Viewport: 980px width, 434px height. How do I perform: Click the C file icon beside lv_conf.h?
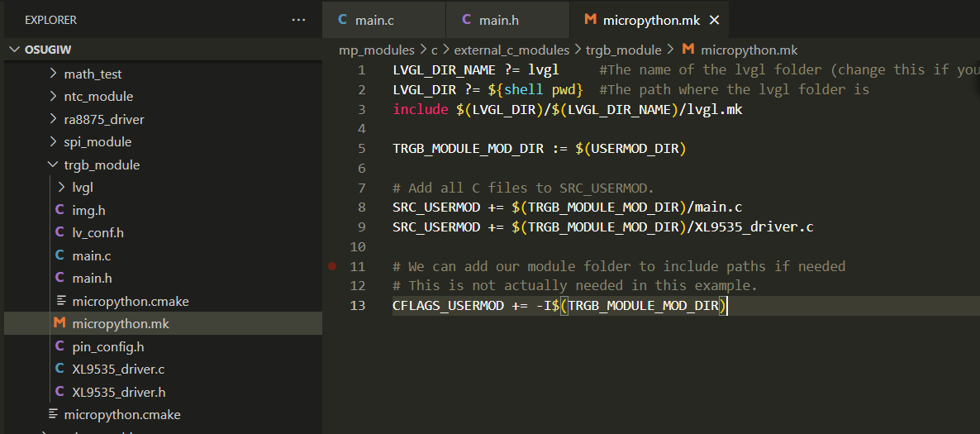tap(60, 232)
